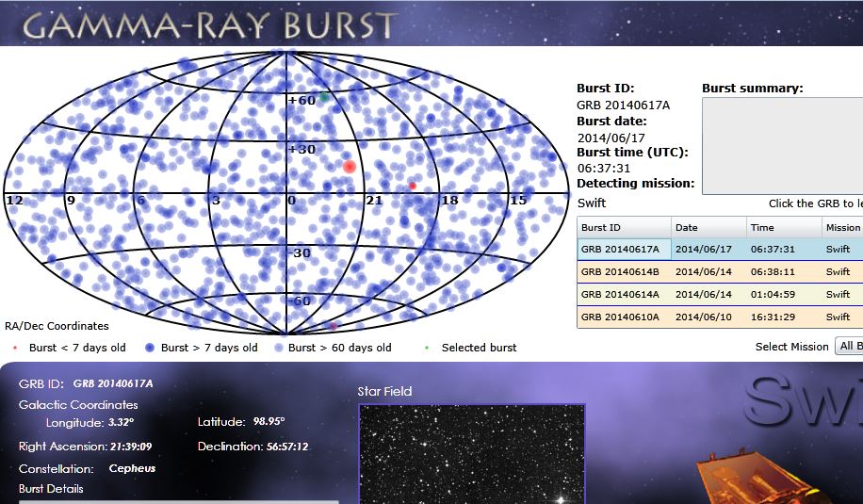
Task: Click inside the Burst summary text box
Action: [x=782, y=145]
